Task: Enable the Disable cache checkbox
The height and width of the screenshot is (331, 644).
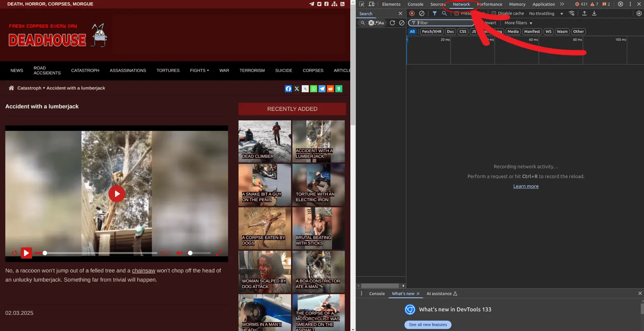Action: click(494, 13)
